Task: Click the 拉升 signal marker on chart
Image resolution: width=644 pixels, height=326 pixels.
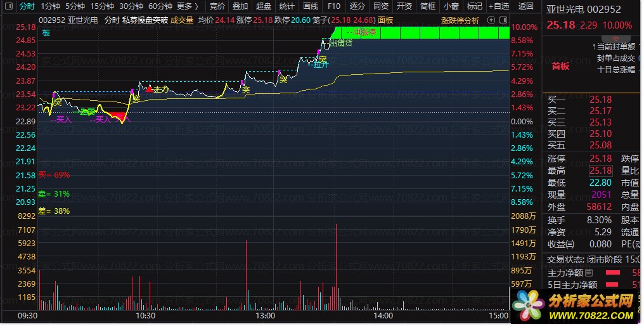Action: pos(321,63)
